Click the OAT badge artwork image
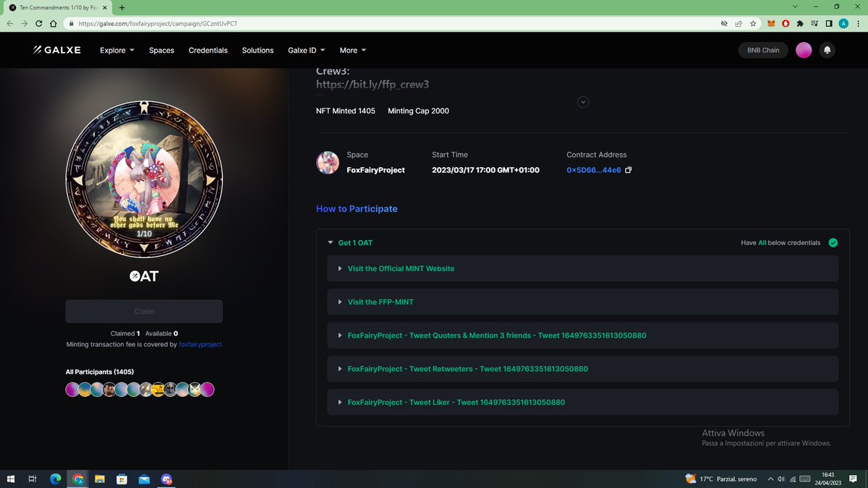This screenshot has width=868, height=488. point(144,178)
